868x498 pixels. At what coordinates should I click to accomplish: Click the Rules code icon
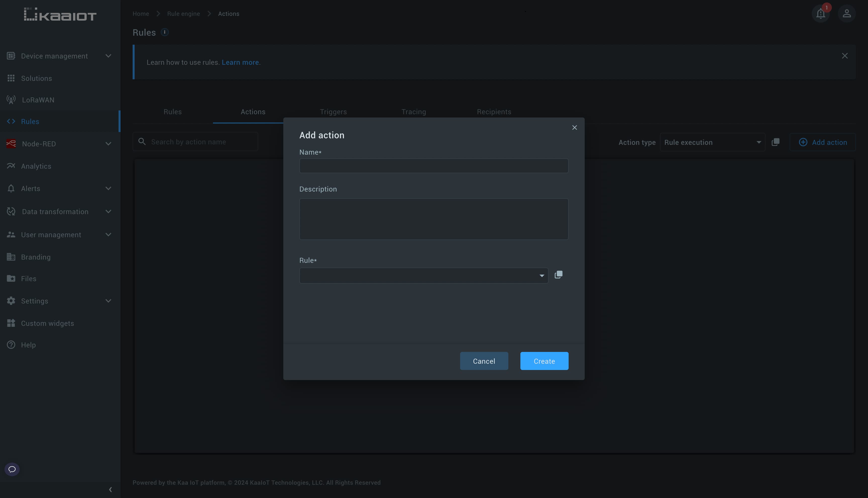[11, 121]
